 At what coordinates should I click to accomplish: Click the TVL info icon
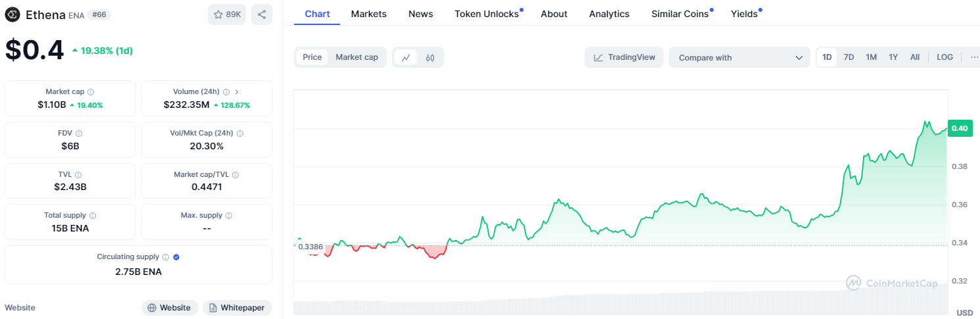tap(78, 175)
